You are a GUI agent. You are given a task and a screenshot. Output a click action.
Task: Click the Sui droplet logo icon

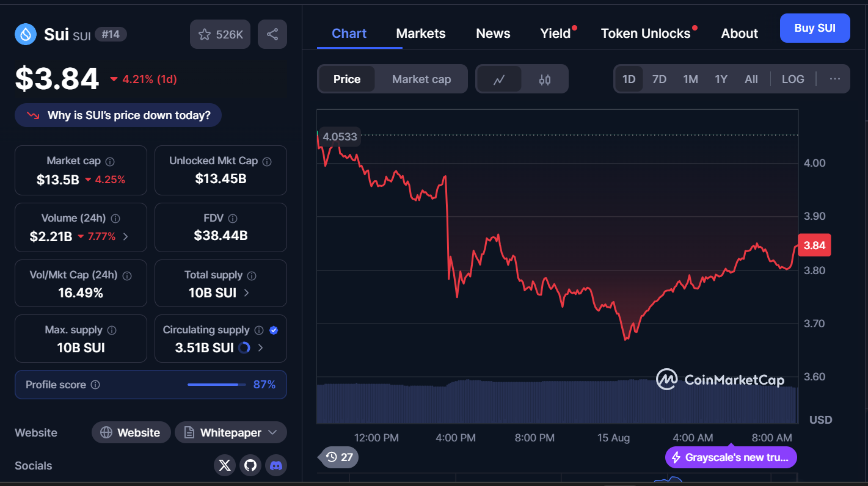click(x=26, y=34)
